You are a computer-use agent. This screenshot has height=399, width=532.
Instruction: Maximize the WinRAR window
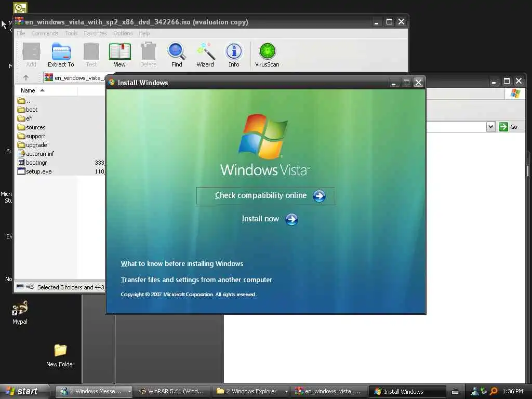pyautogui.click(x=389, y=22)
